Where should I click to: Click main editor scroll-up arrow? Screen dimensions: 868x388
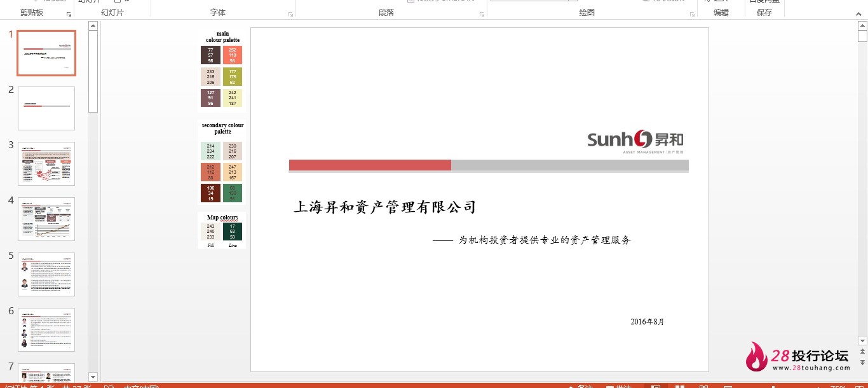[862, 26]
